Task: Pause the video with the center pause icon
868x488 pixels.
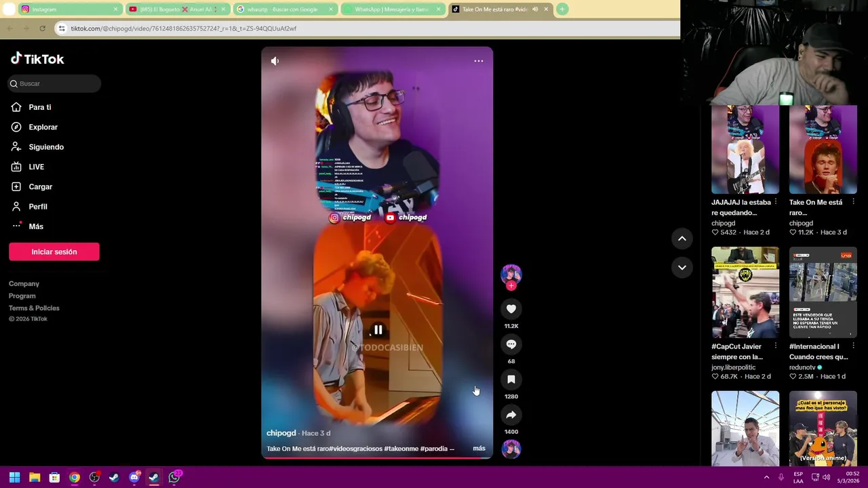Action: [378, 330]
